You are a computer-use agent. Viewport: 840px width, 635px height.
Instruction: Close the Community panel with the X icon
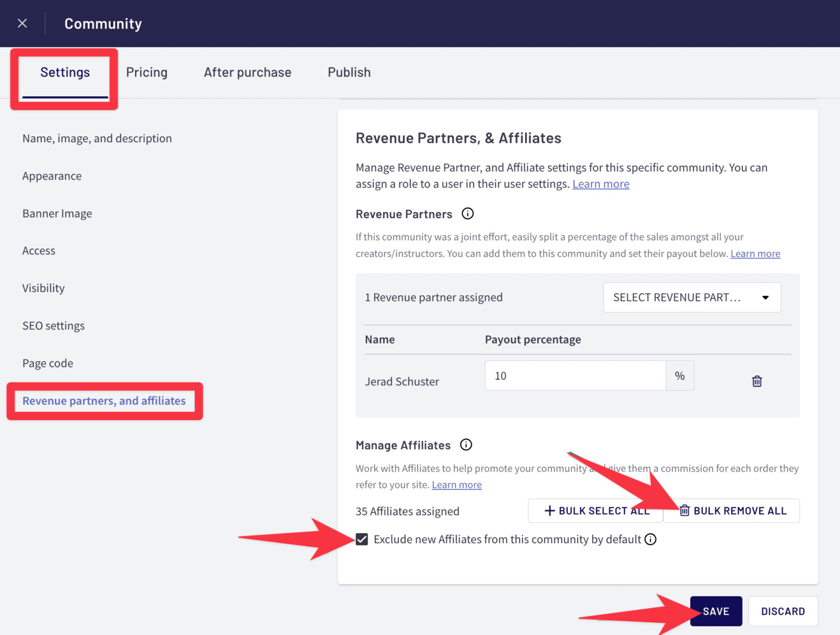(x=22, y=23)
